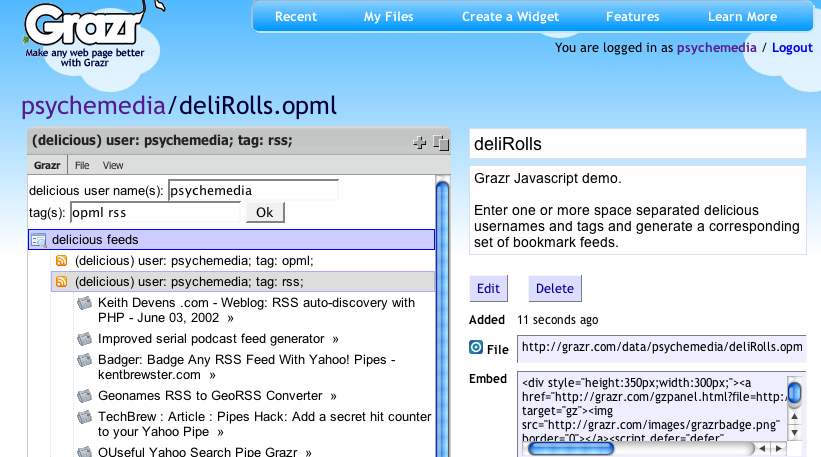Open Geonames RSS to GeoRSS Converter item
821x457 pixels.
(210, 396)
